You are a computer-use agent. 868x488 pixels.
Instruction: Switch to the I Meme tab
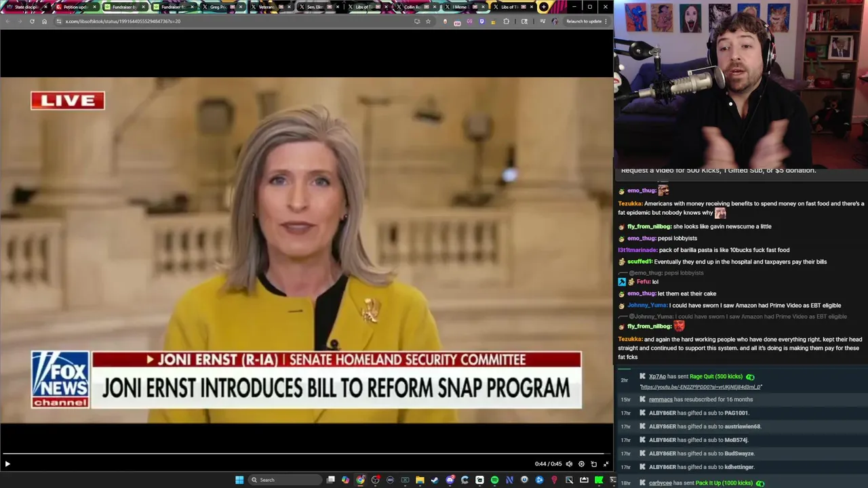(465, 7)
